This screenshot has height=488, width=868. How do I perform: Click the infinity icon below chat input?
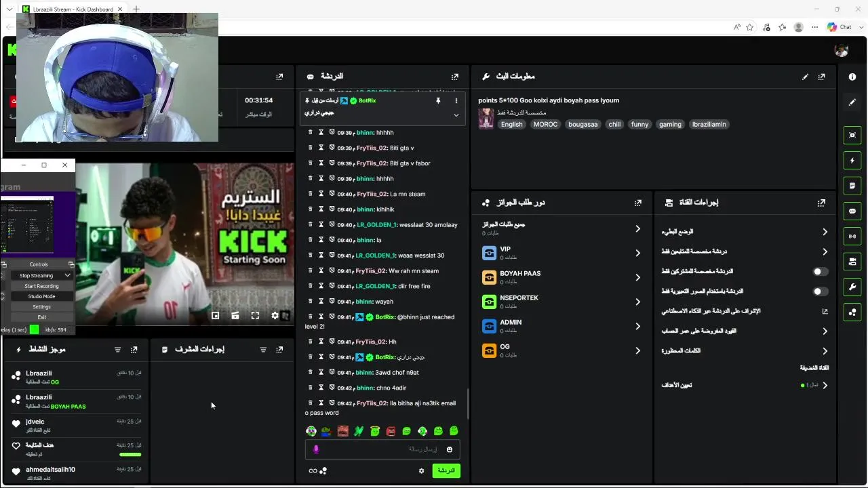(313, 471)
